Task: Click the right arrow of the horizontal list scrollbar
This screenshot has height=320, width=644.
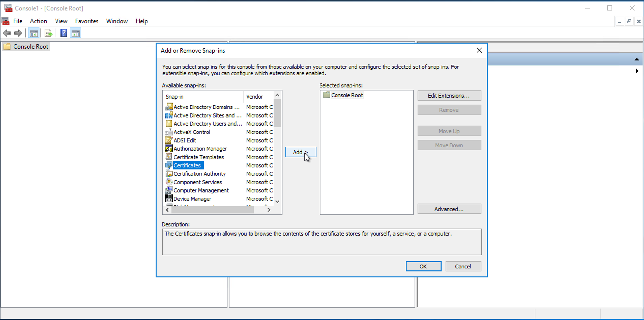Action: (x=269, y=210)
